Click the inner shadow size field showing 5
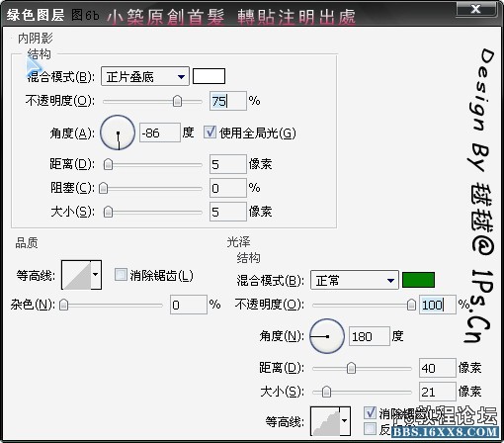This screenshot has width=504, height=443. click(x=228, y=212)
